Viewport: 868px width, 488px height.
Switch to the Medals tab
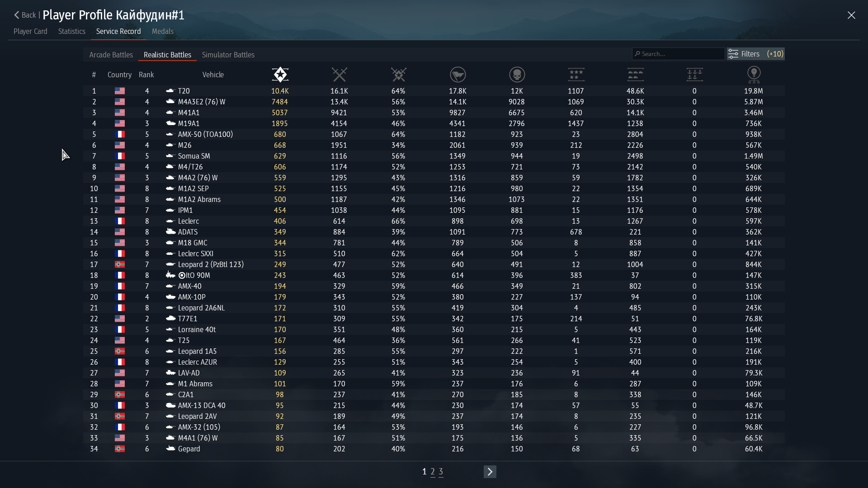click(x=163, y=31)
